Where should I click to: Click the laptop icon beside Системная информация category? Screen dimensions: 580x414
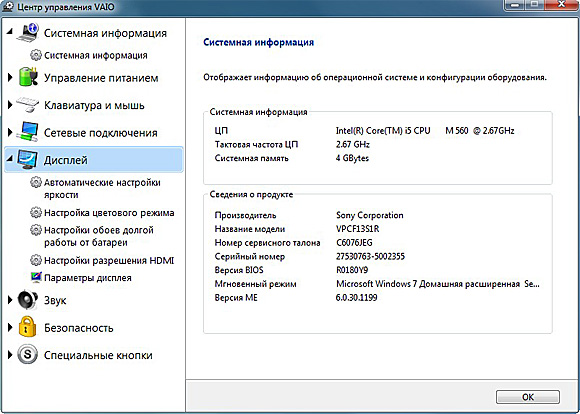click(28, 33)
